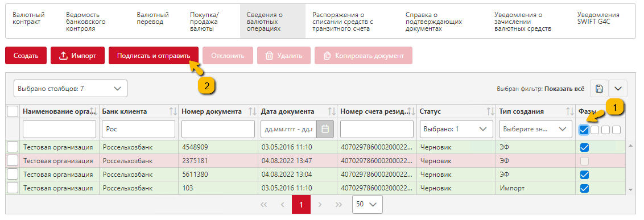Sort by Банк клиента column arrows
This screenshot has height=220, width=644.
tap(173, 111)
